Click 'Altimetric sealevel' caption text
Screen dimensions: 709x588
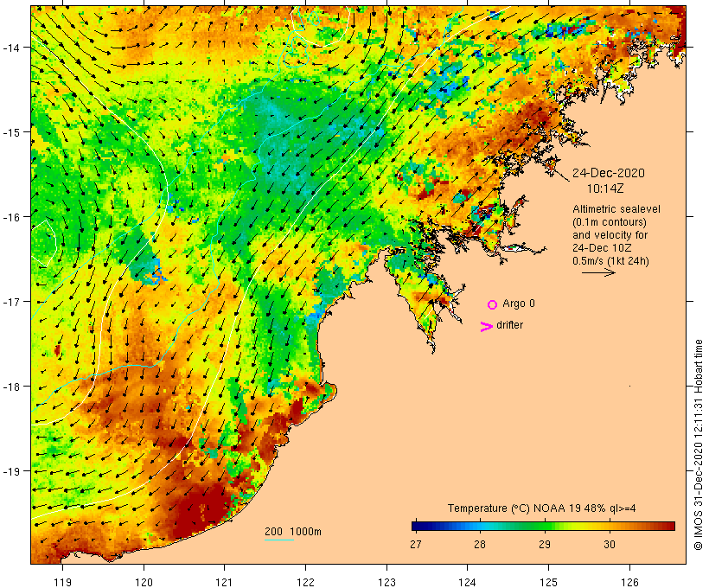(x=616, y=209)
